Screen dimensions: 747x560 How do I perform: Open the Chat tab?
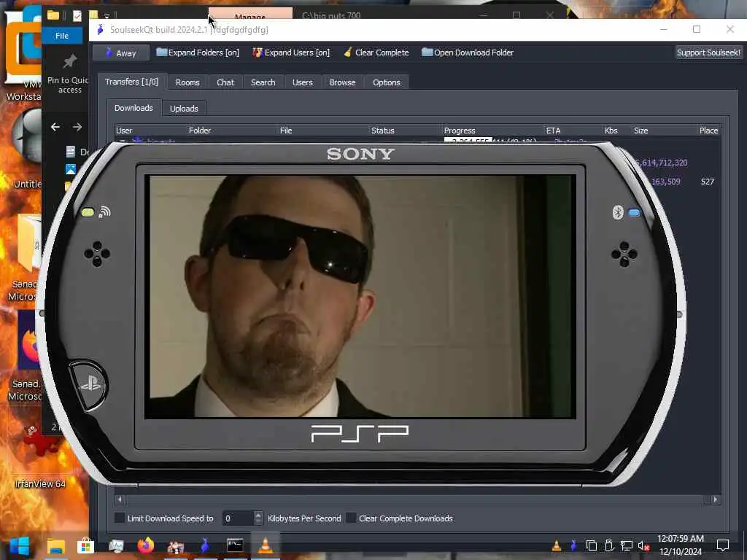click(225, 82)
